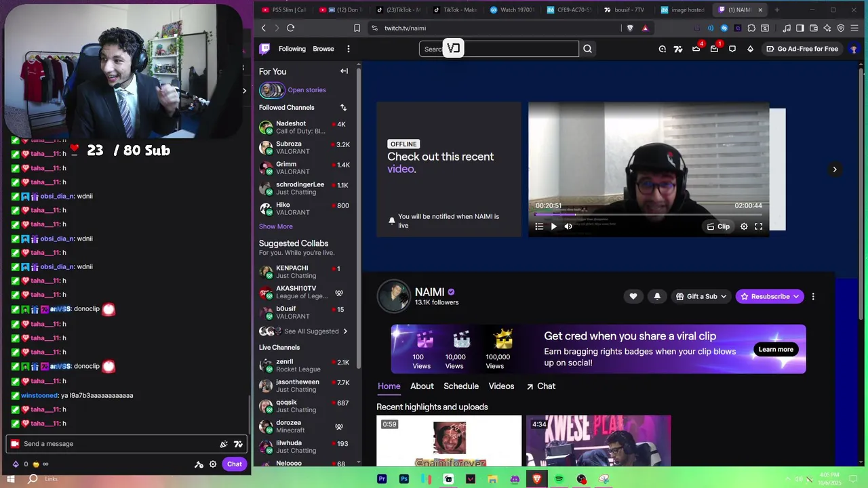Viewport: 868px width, 488px height.
Task: Toggle follow heart for NAIMI
Action: click(633, 296)
